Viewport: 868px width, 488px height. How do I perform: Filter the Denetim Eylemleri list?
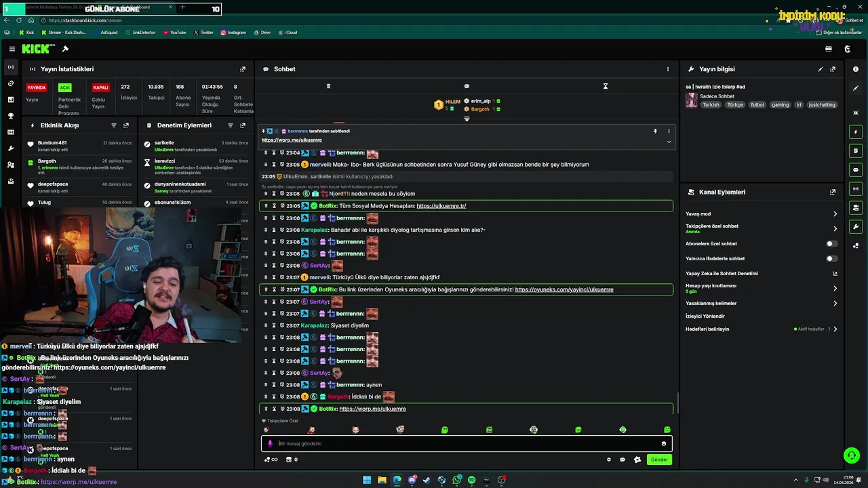tap(230, 125)
